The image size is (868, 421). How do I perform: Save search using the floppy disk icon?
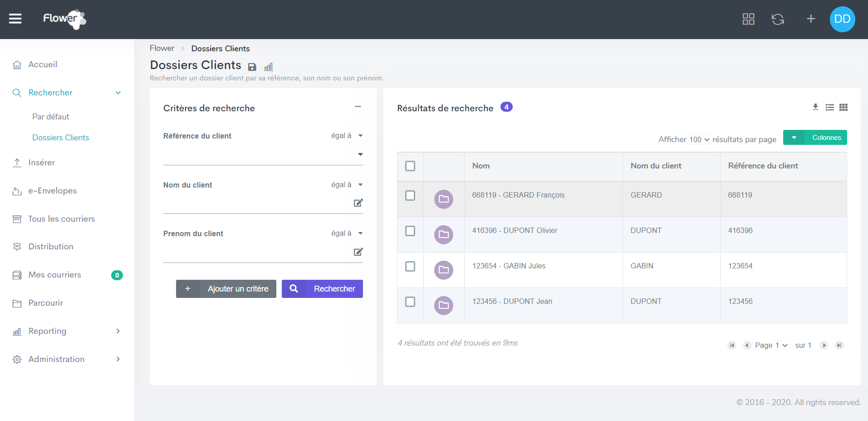[252, 67]
